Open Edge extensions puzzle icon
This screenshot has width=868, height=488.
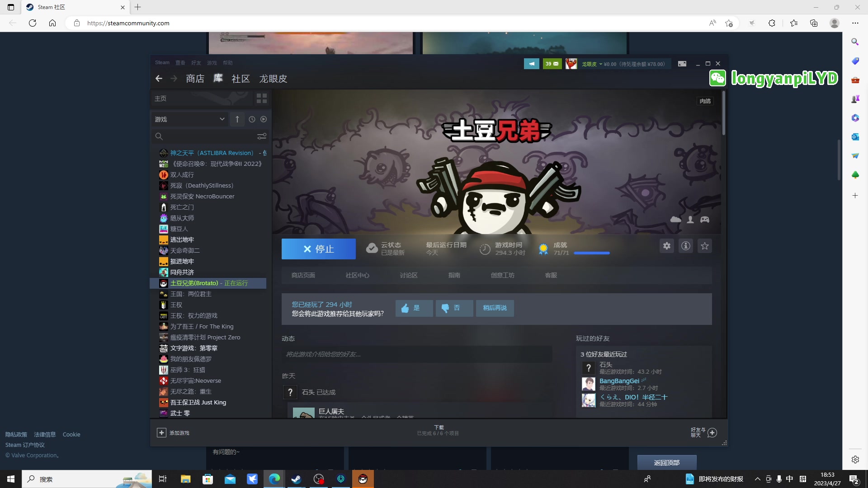click(x=772, y=23)
